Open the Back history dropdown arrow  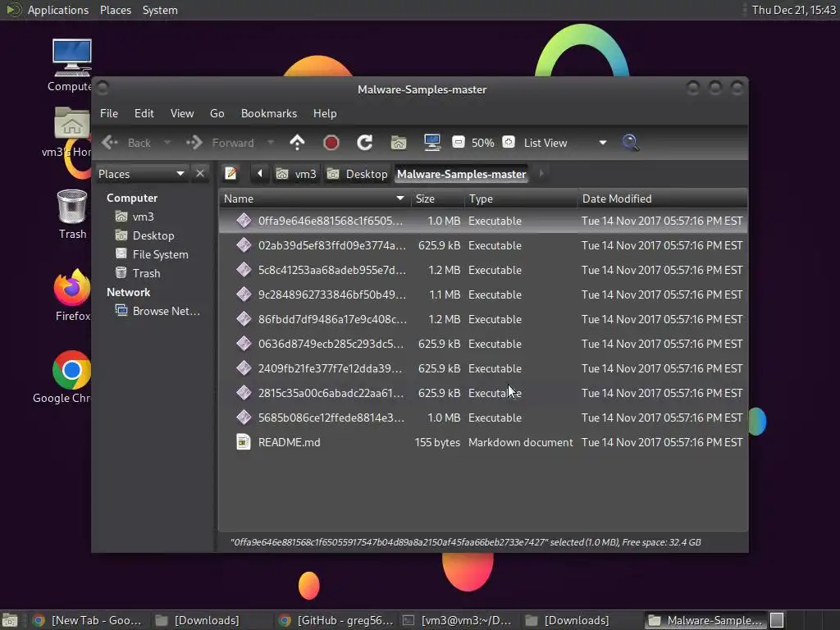pos(167,143)
